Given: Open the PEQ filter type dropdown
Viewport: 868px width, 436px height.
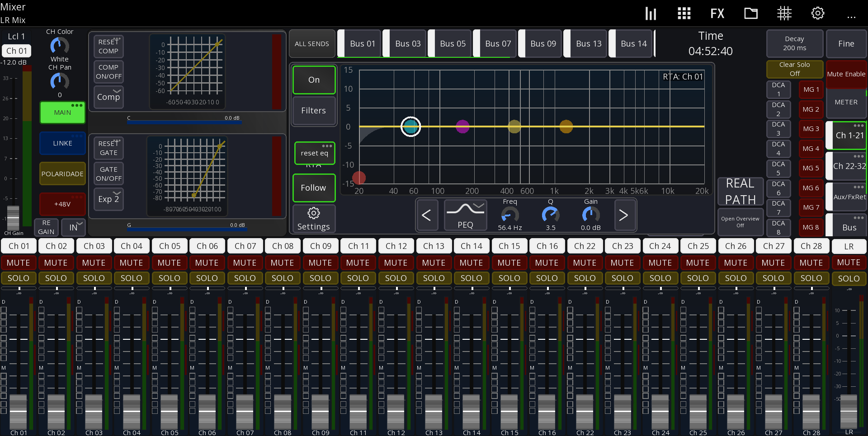Looking at the screenshot, I should [x=465, y=215].
